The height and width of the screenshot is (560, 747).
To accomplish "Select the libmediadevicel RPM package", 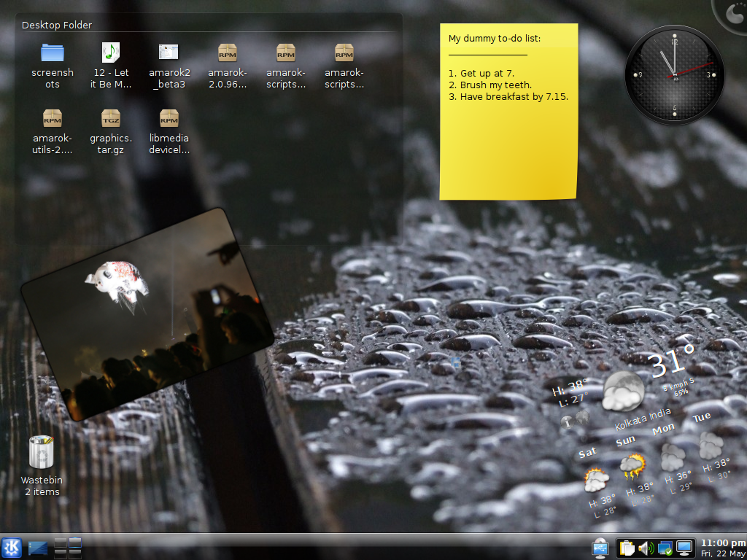I will (x=169, y=118).
